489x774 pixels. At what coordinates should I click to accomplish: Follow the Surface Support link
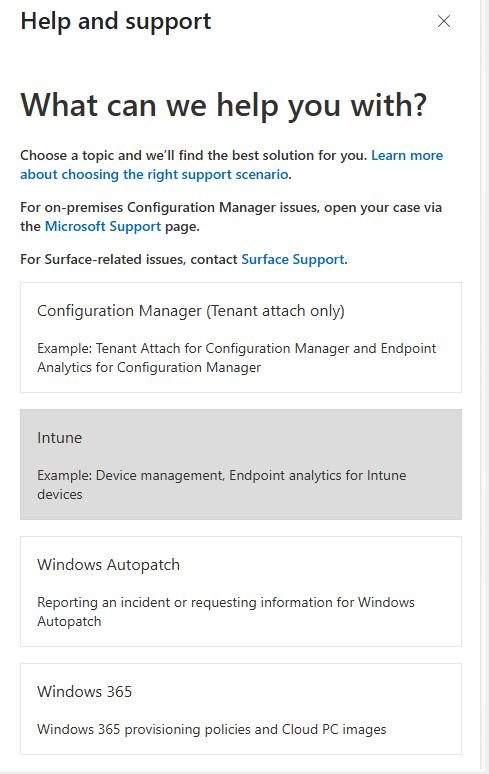293,260
